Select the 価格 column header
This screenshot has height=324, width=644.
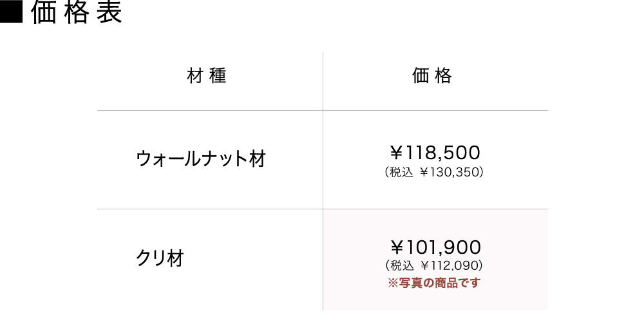click(432, 77)
